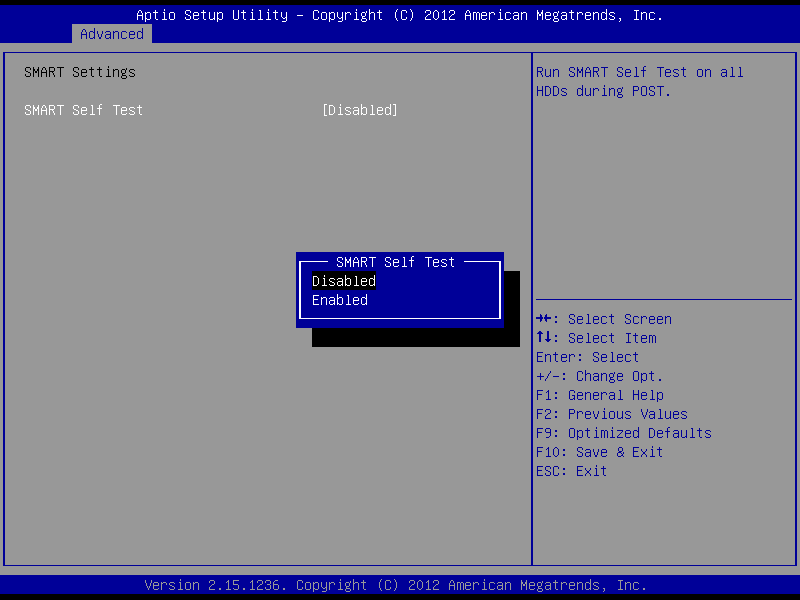
Task: Click the F1: General Help hint
Action: 599,395
